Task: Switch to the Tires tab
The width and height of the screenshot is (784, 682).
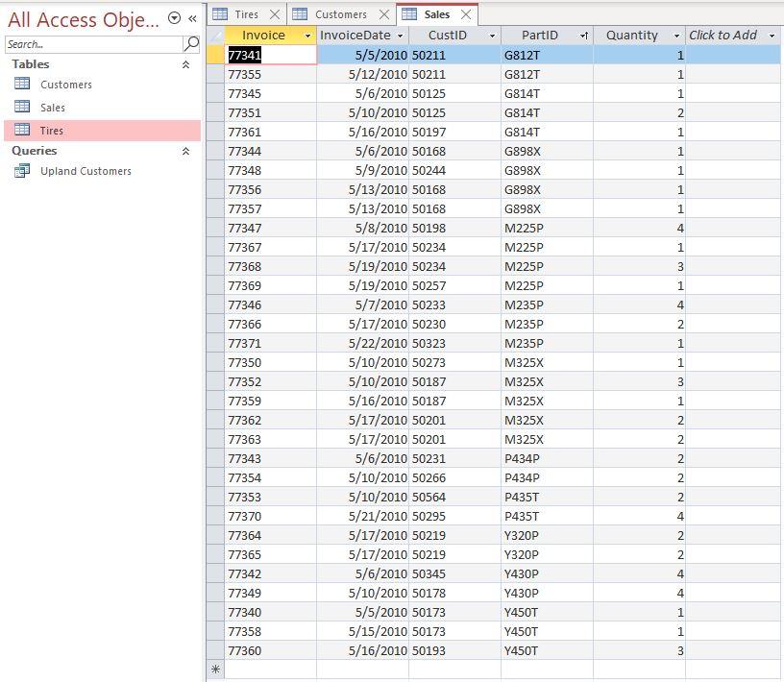Action: 246,14
